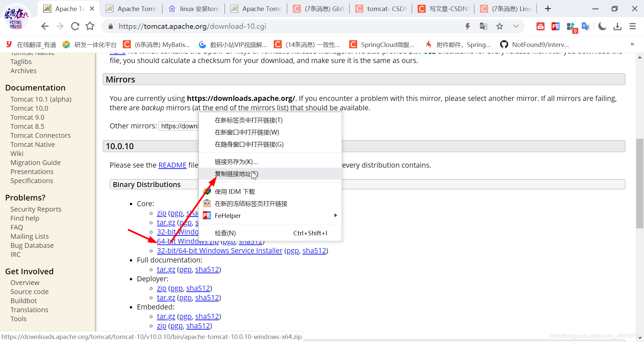Click the lightning speed-mode icon in address bar
644x342 pixels.
(x=468, y=26)
